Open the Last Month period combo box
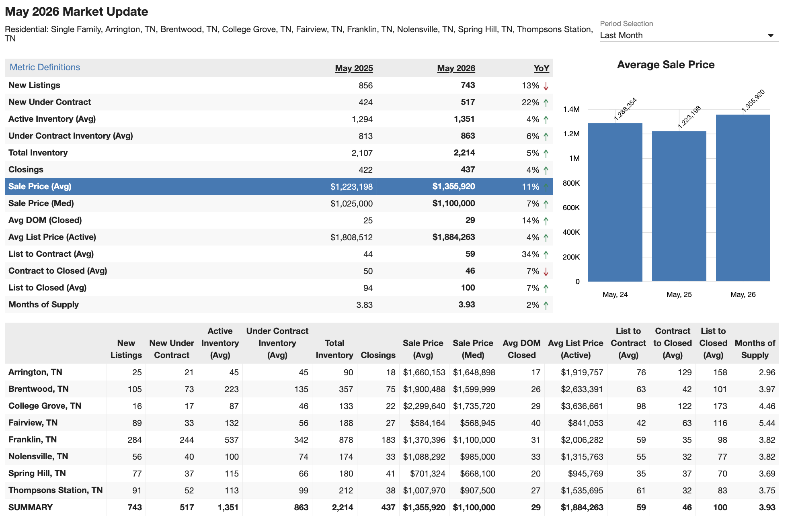The width and height of the screenshot is (796, 532). click(689, 35)
